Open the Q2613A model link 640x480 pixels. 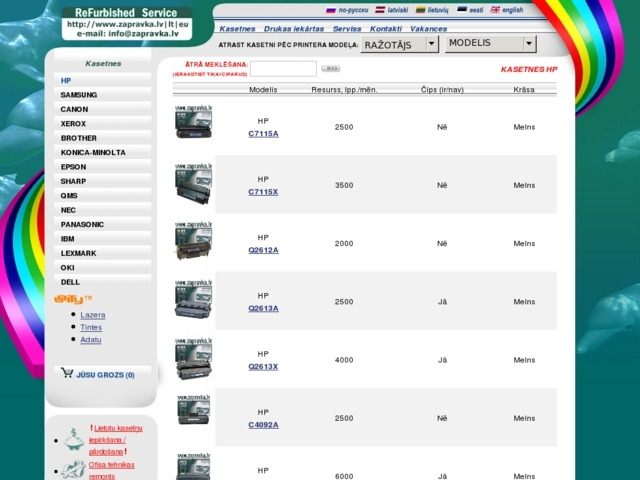(263, 309)
